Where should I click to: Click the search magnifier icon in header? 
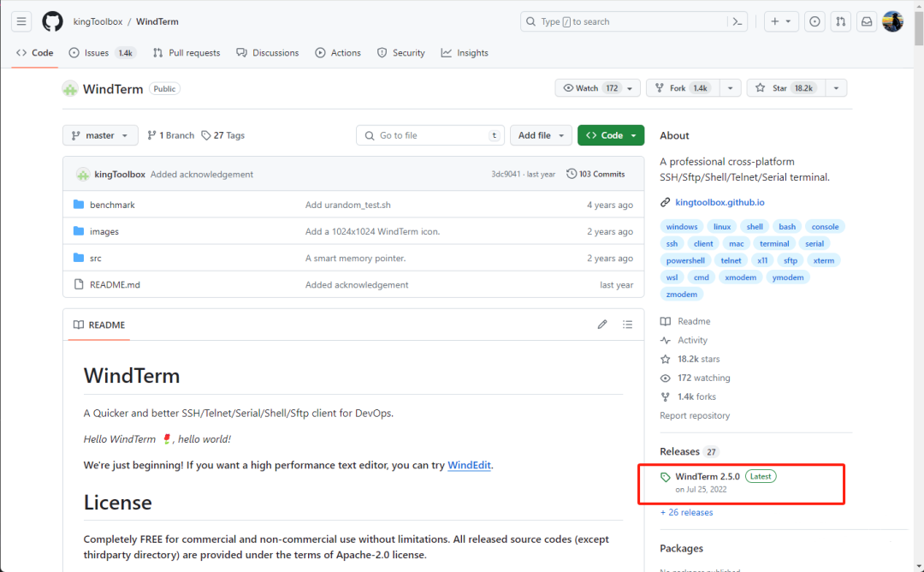[x=531, y=21]
